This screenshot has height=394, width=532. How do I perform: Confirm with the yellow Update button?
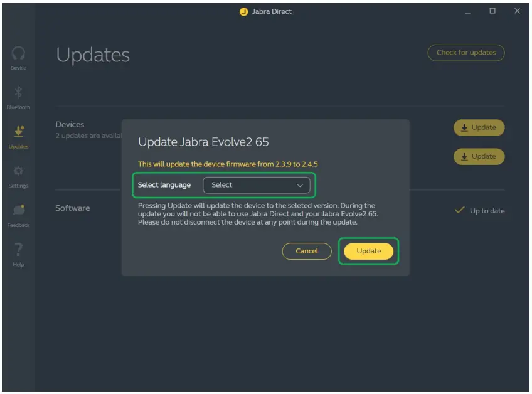(x=368, y=252)
